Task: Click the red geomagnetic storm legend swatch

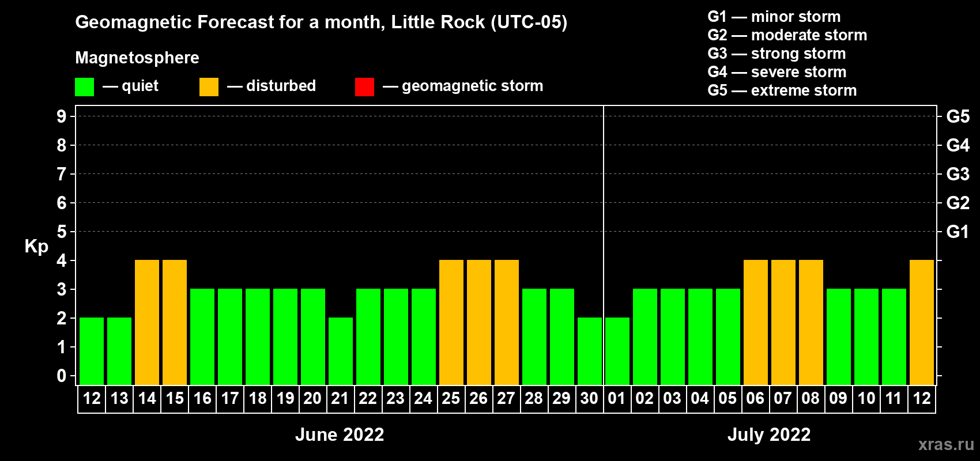Action: (364, 87)
